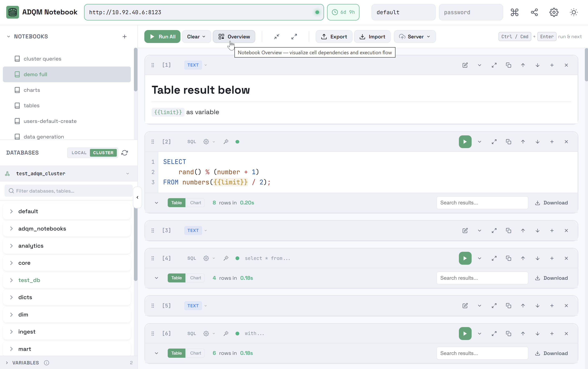The image size is (588, 369).
Task: Open the Clear dropdown menu
Action: pos(196,37)
